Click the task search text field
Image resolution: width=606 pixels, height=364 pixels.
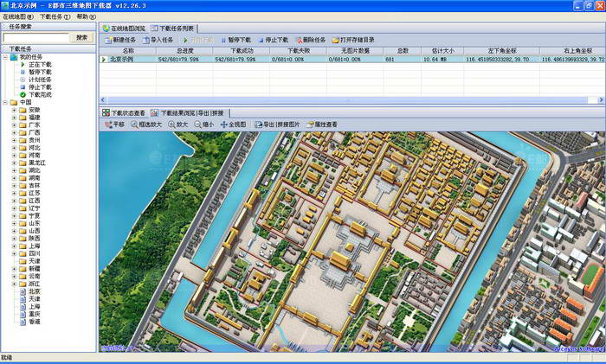pyautogui.click(x=36, y=37)
